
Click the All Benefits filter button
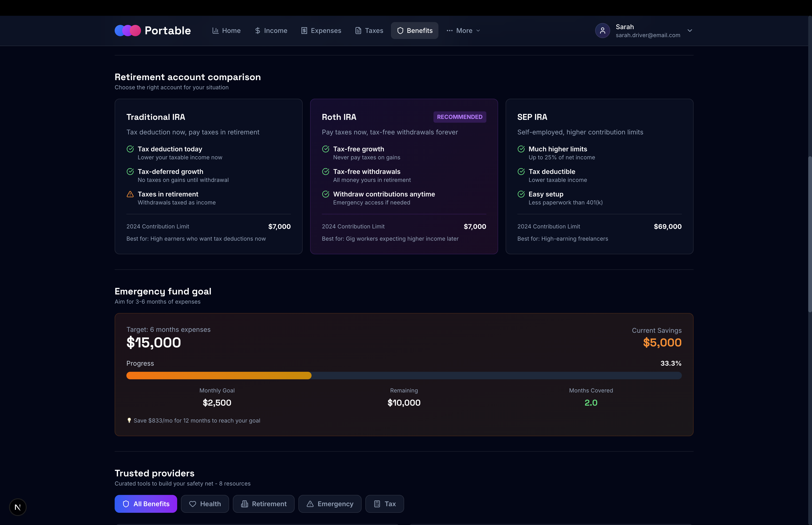[146, 504]
